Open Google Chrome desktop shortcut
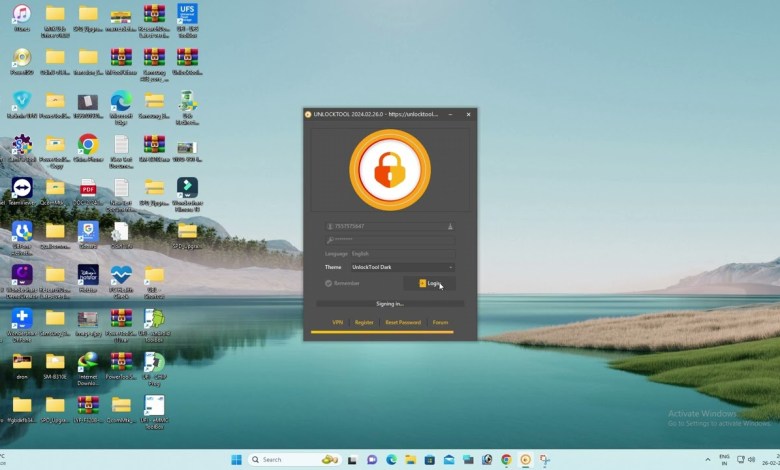This screenshot has width=780, height=470. coord(88,146)
